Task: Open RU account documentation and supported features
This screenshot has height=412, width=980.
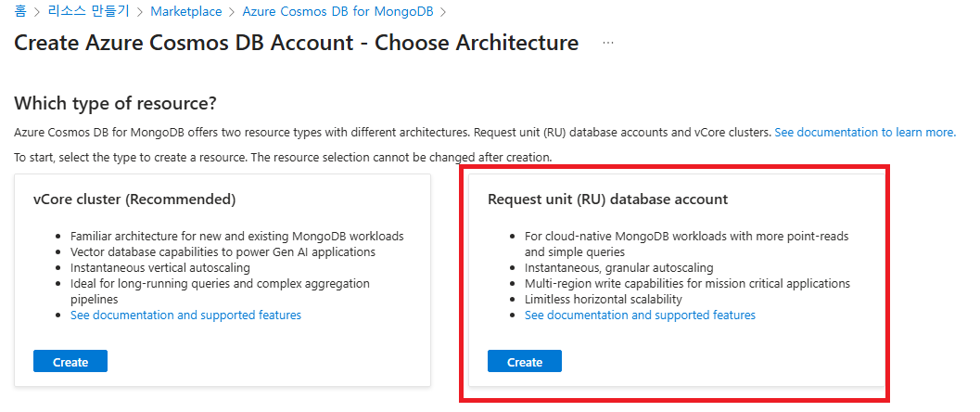Action: click(640, 315)
